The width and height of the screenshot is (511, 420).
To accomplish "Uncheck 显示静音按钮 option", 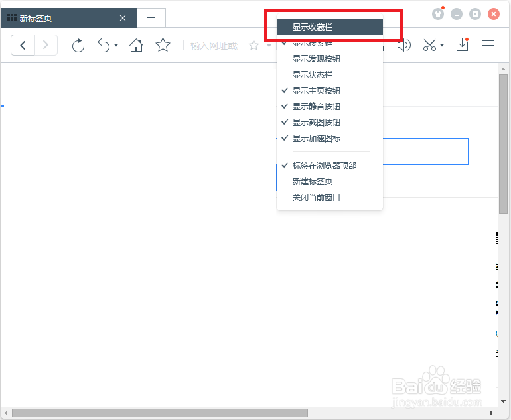I will point(329,107).
